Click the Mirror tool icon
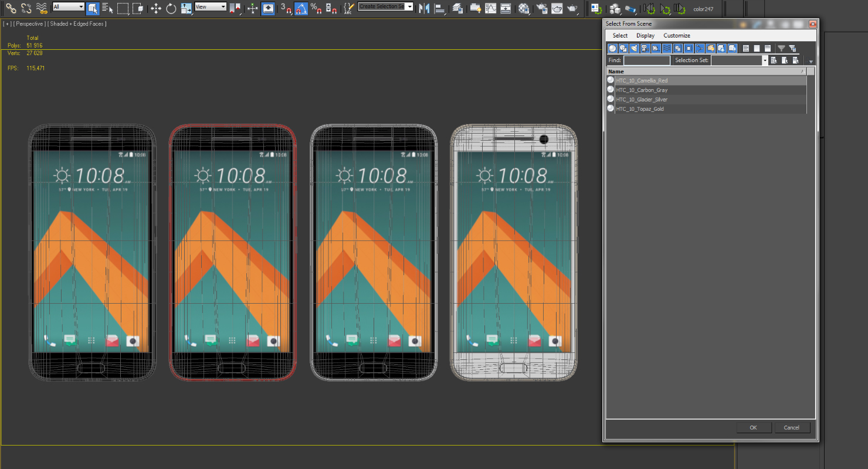868x469 pixels. (x=424, y=8)
